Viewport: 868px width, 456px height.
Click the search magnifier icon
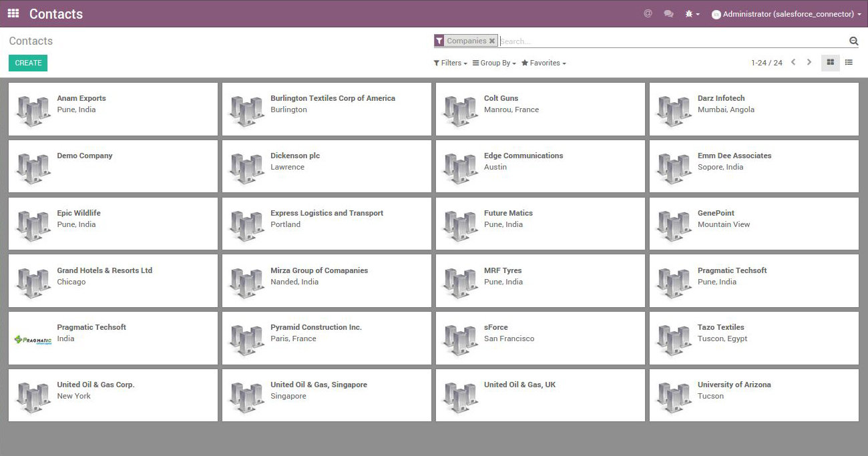pos(853,41)
